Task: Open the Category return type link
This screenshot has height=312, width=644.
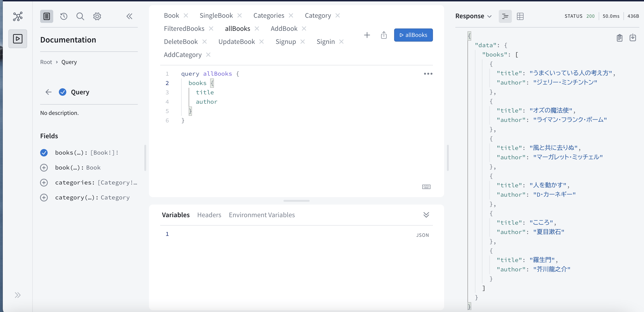Action: click(x=115, y=198)
